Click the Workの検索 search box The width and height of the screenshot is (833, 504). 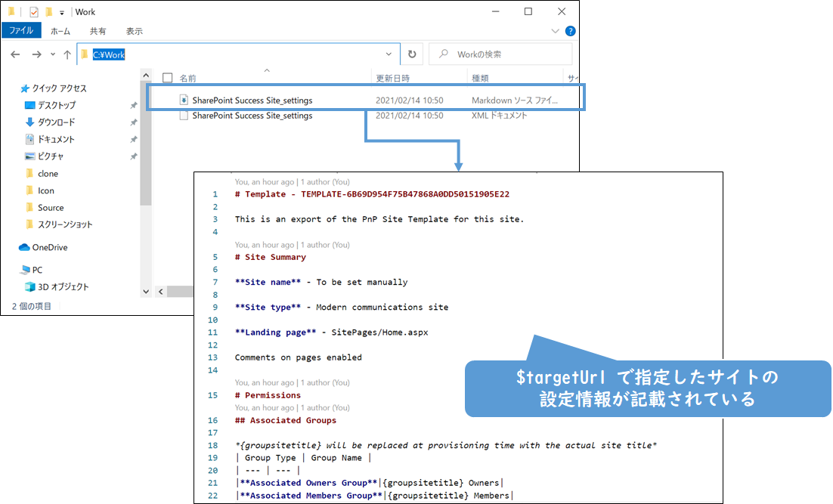(x=500, y=54)
